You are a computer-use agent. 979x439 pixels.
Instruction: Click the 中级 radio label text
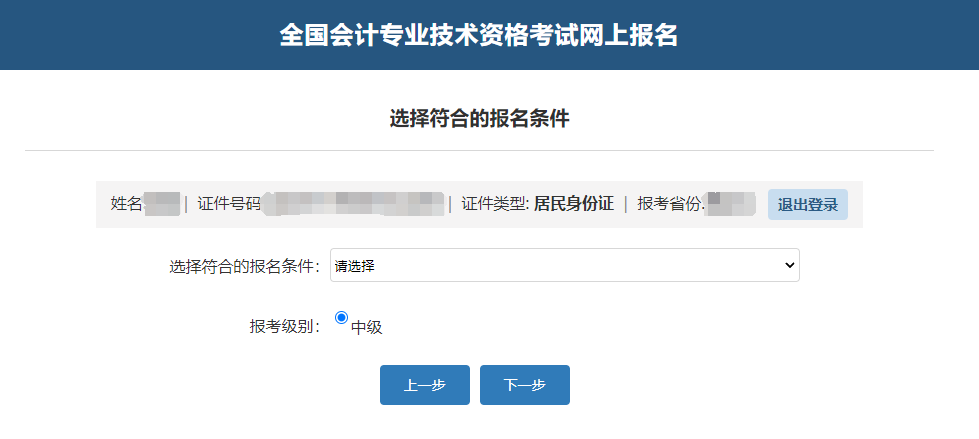coord(367,327)
